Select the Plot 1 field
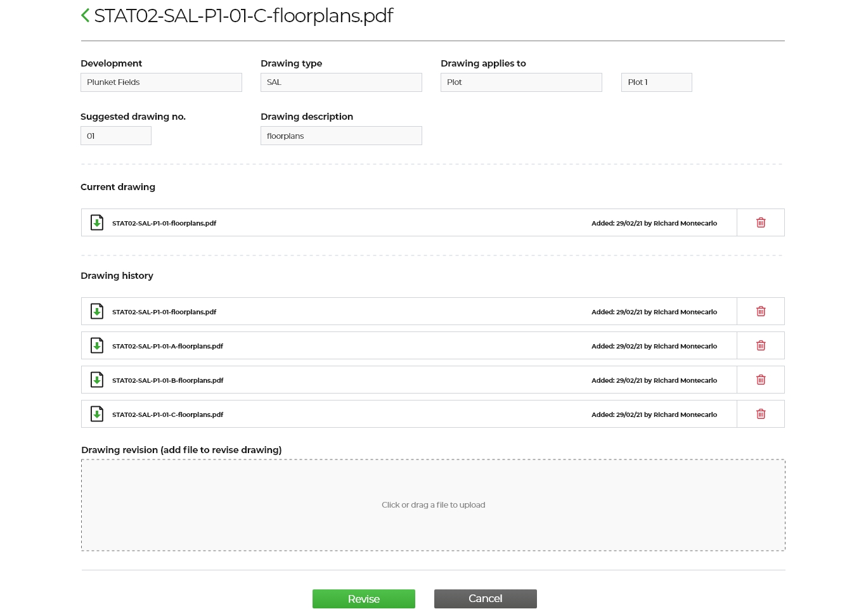 point(656,82)
